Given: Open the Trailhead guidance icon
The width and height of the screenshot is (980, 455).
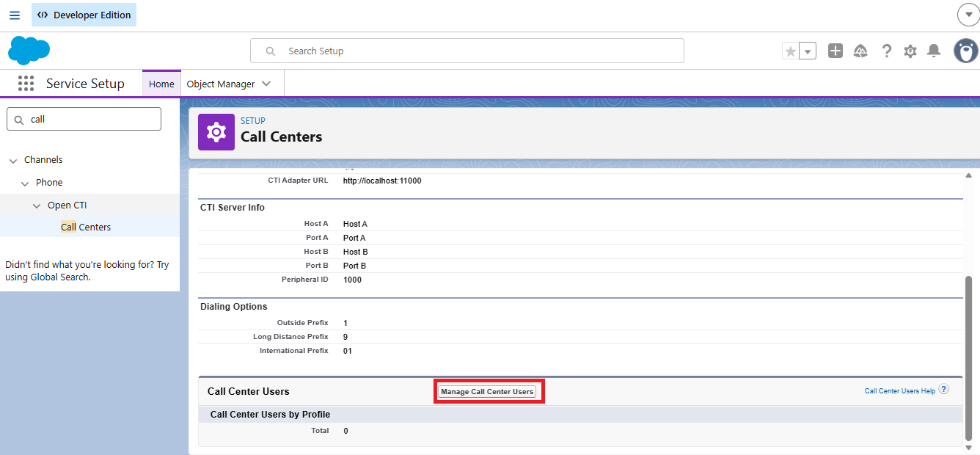Looking at the screenshot, I should 861,51.
